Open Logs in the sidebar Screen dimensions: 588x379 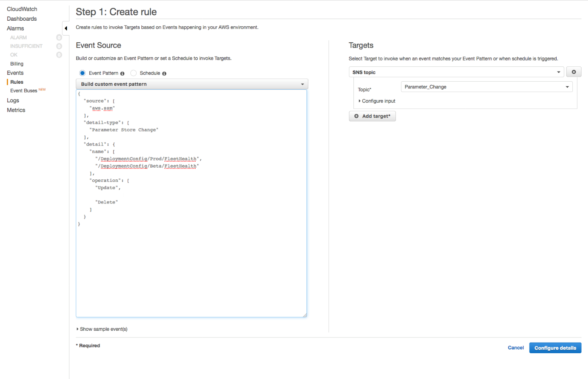pos(13,100)
